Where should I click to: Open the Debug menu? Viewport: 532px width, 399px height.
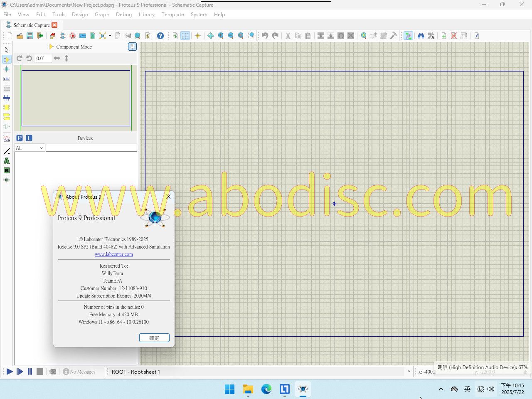click(124, 14)
